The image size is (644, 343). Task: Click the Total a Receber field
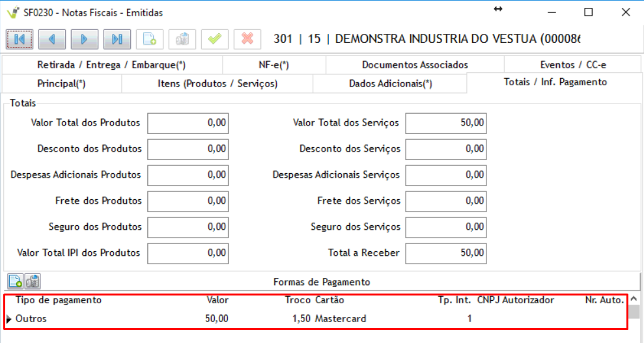[445, 253]
